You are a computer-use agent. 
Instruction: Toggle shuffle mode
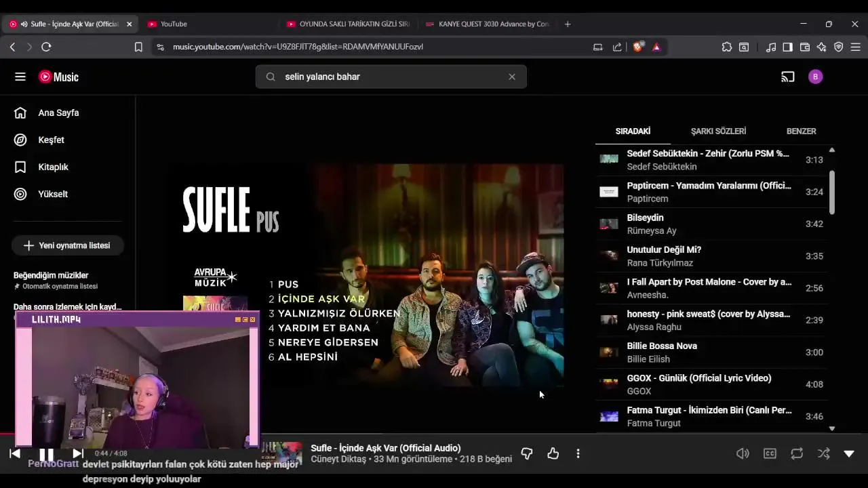[823, 453]
